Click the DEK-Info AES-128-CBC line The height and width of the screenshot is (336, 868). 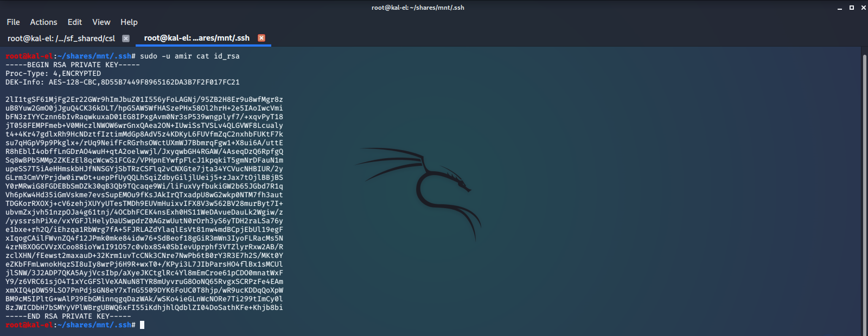point(123,82)
